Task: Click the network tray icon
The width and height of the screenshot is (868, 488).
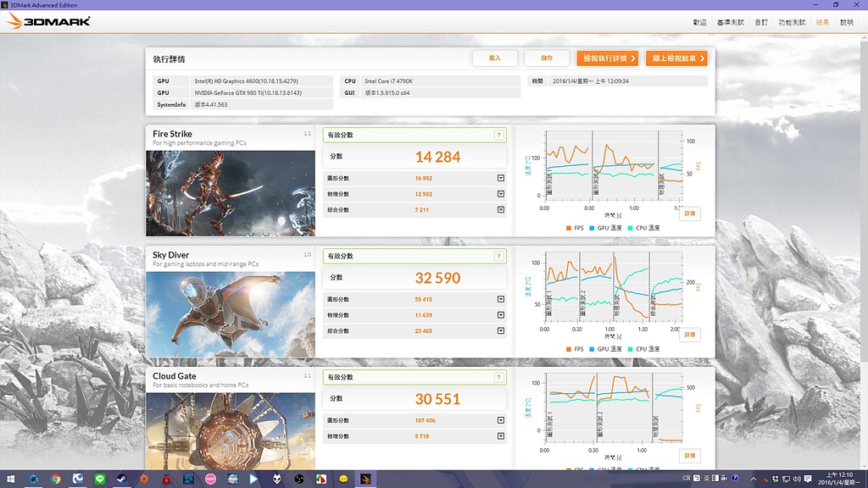Action: (x=786, y=480)
